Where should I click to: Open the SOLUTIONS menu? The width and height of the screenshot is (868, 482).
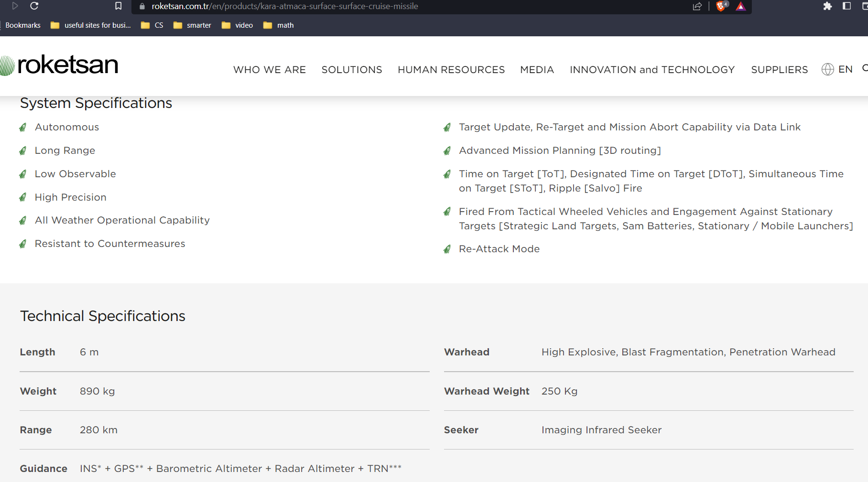[352, 70]
